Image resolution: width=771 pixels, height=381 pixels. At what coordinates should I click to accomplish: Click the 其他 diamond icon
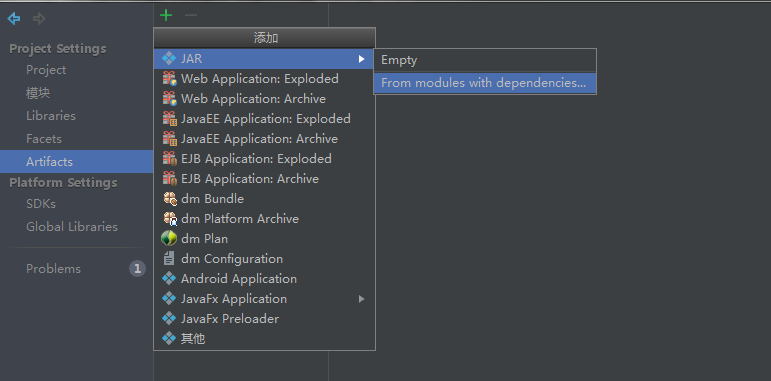point(169,339)
